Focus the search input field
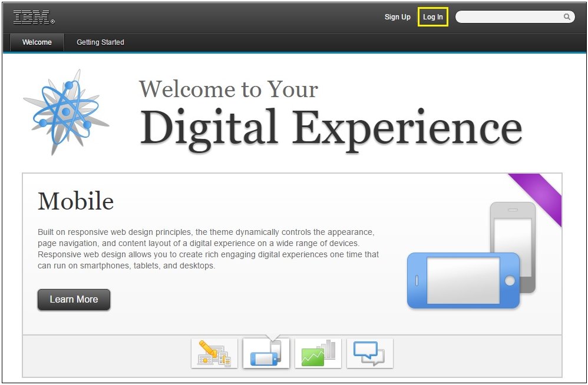The width and height of the screenshot is (588, 385). click(515, 16)
